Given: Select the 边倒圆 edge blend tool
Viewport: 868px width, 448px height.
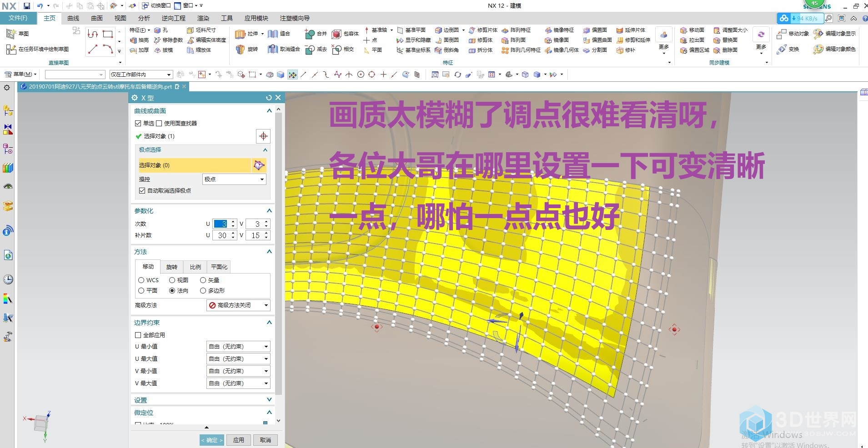Looking at the screenshot, I should (447, 30).
